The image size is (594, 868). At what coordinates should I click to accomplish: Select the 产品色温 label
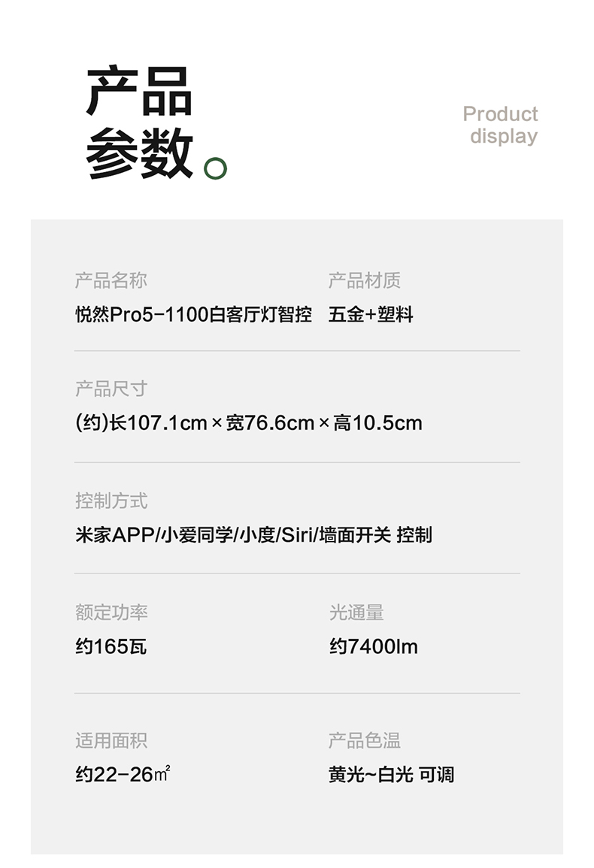[365, 740]
